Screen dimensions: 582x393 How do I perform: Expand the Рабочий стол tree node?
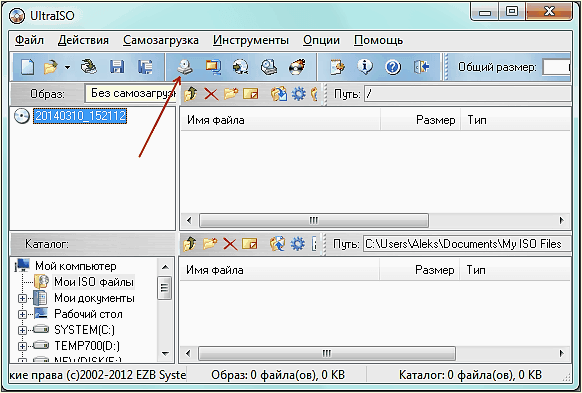click(23, 314)
